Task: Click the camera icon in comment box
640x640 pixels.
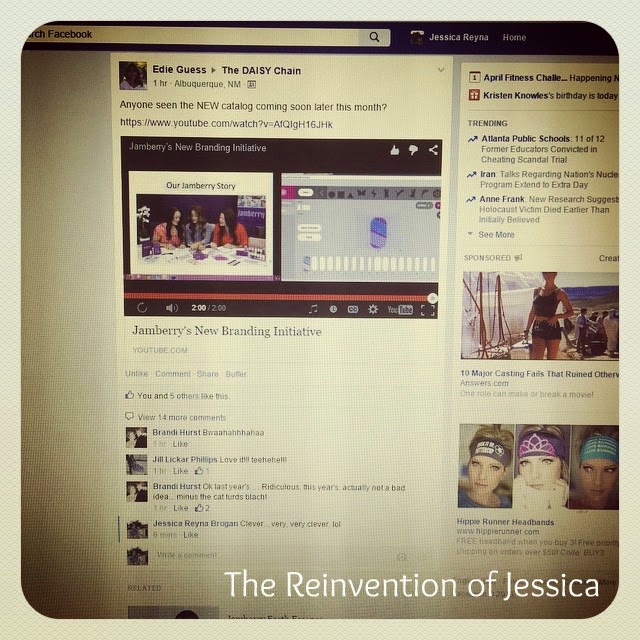Action: [402, 557]
